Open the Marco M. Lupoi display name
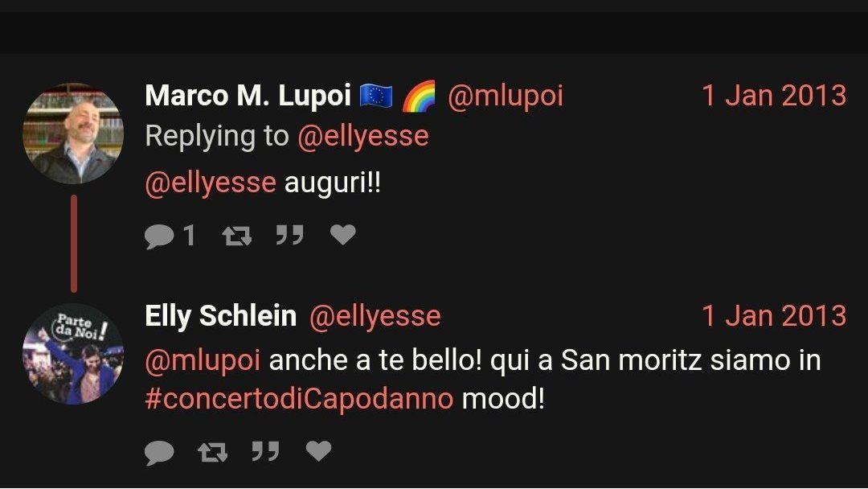 pos(248,95)
